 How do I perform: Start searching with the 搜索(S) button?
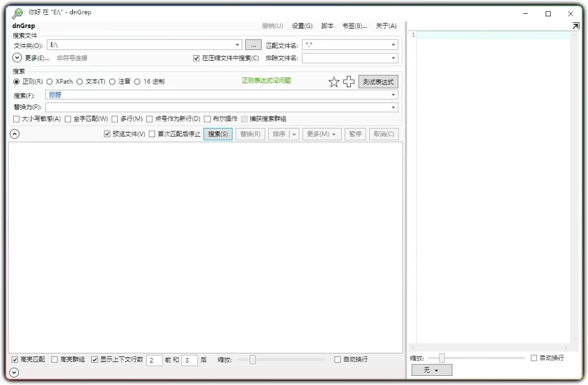pyautogui.click(x=218, y=134)
